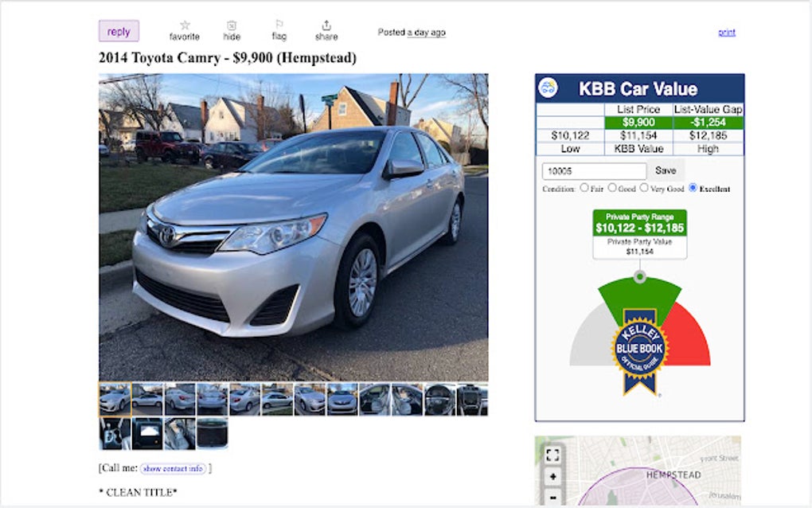Expand the map to fullscreen
The width and height of the screenshot is (812, 508).
(552, 455)
